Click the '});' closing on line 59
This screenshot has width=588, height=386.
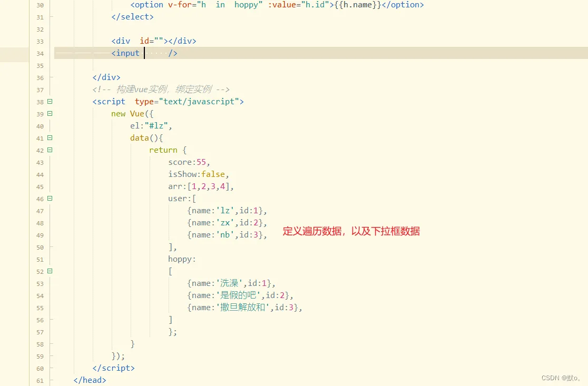[x=118, y=356]
